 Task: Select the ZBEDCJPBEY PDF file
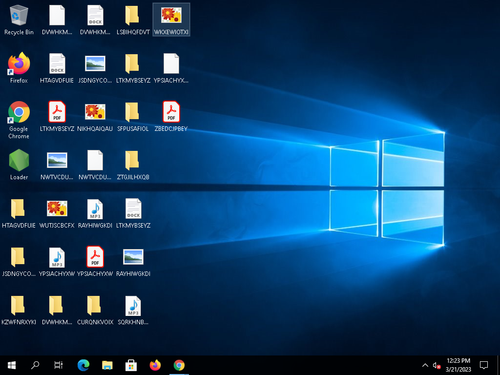(x=171, y=116)
